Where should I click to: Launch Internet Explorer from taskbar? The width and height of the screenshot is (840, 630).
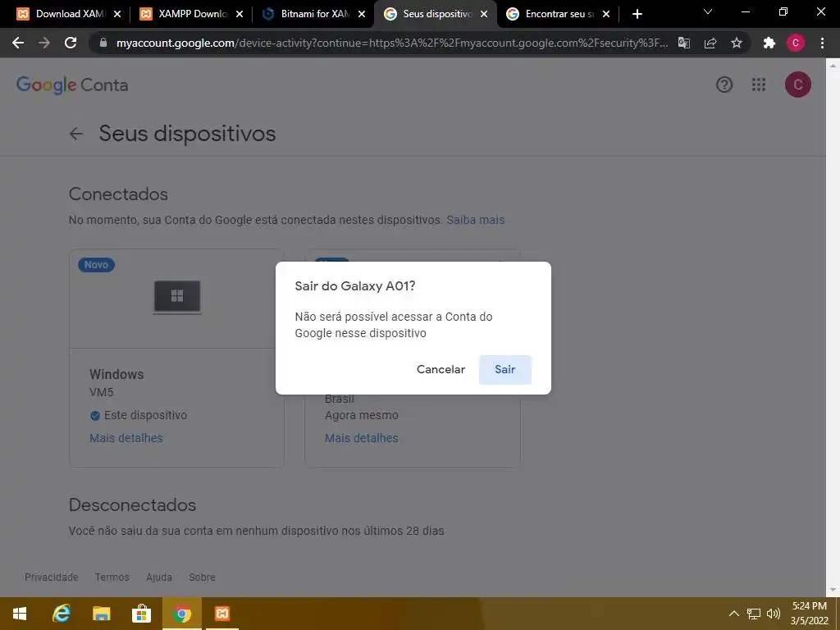[62, 614]
